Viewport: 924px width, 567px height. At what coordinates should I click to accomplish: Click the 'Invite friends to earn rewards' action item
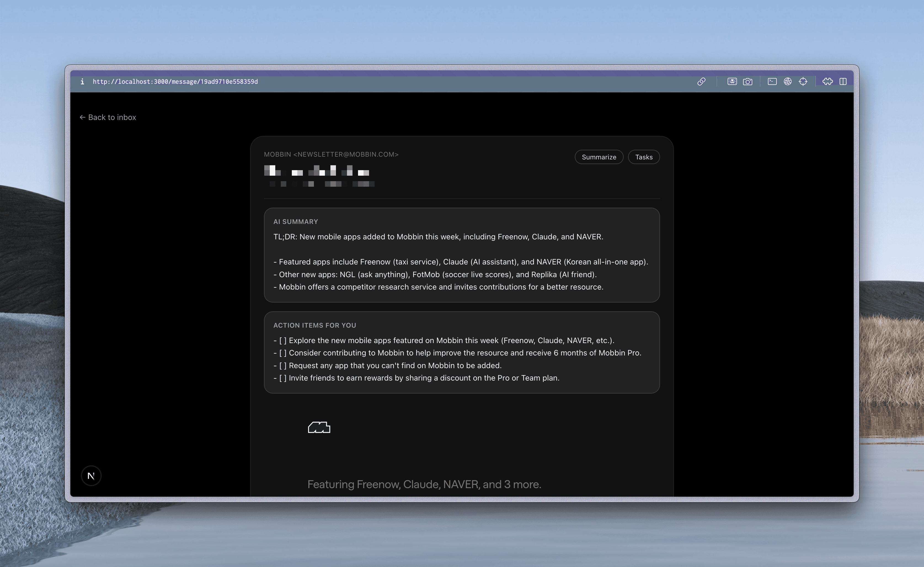tap(416, 378)
